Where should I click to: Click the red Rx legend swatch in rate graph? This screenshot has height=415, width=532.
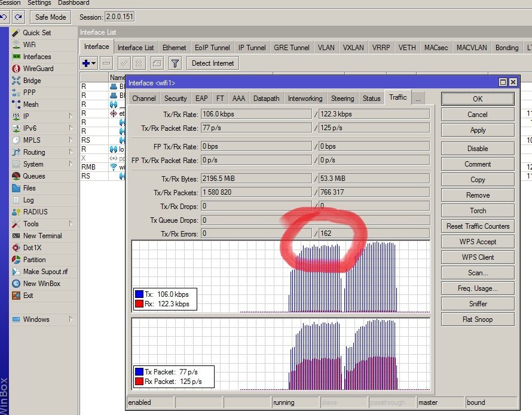click(x=139, y=303)
